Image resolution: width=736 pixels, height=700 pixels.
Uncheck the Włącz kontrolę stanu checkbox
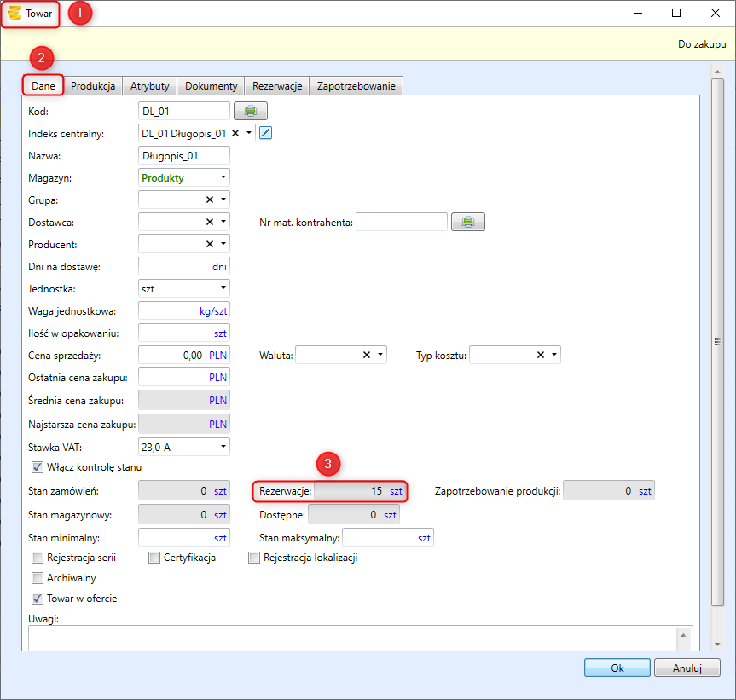[38, 467]
